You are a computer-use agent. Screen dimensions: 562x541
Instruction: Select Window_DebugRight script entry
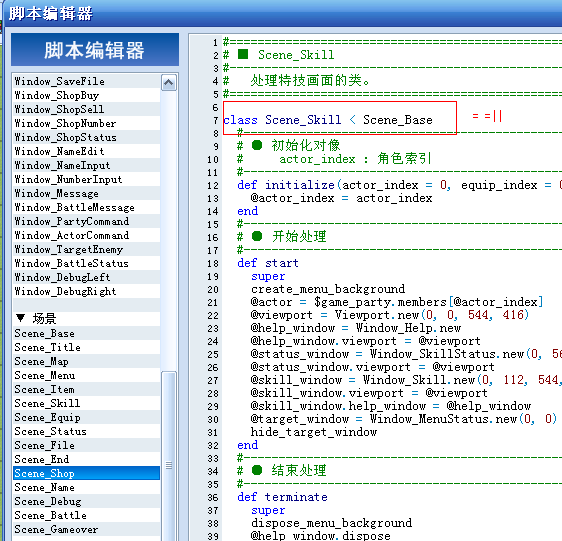click(86, 291)
